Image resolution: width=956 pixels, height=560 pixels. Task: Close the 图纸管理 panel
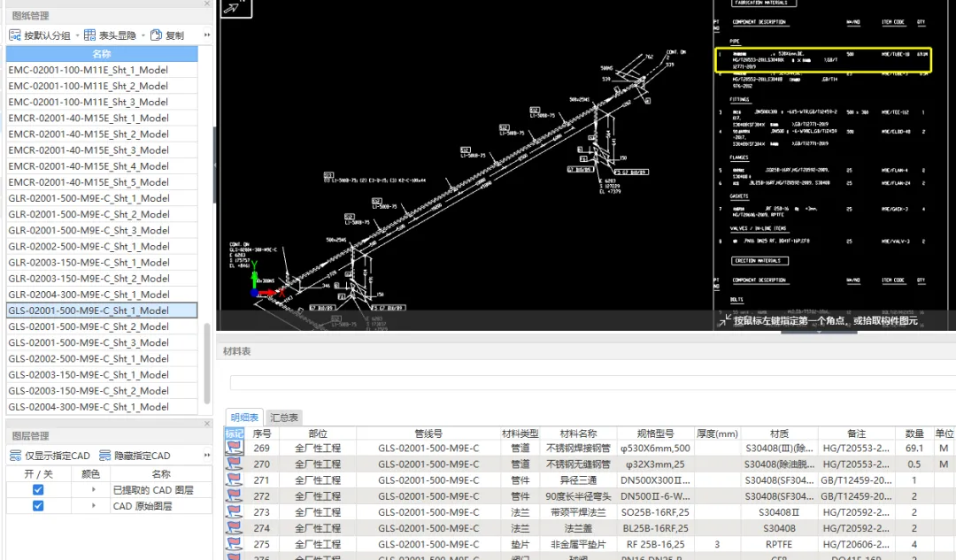[206, 4]
